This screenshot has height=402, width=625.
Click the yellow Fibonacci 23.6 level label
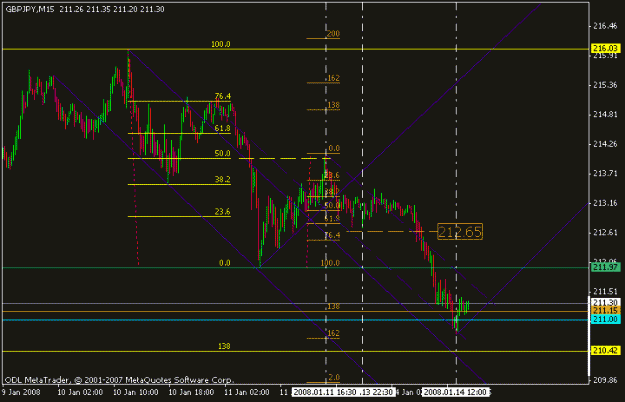coord(222,212)
